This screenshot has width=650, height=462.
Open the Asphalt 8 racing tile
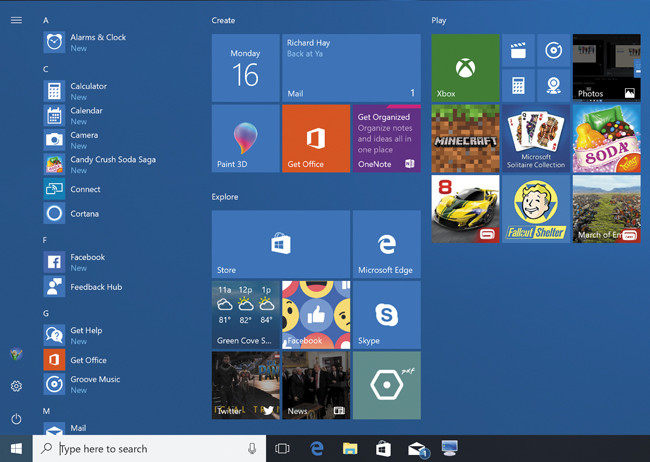(x=466, y=209)
